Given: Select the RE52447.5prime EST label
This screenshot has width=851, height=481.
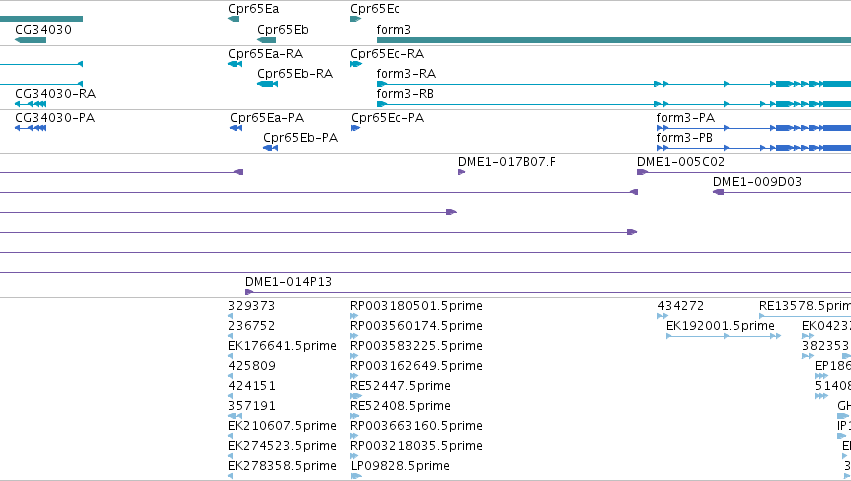Looking at the screenshot, I should pos(401,386).
